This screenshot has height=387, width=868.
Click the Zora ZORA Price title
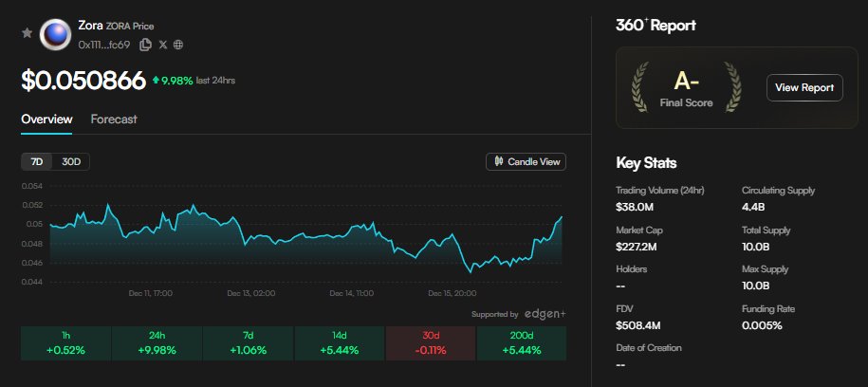tap(117, 26)
